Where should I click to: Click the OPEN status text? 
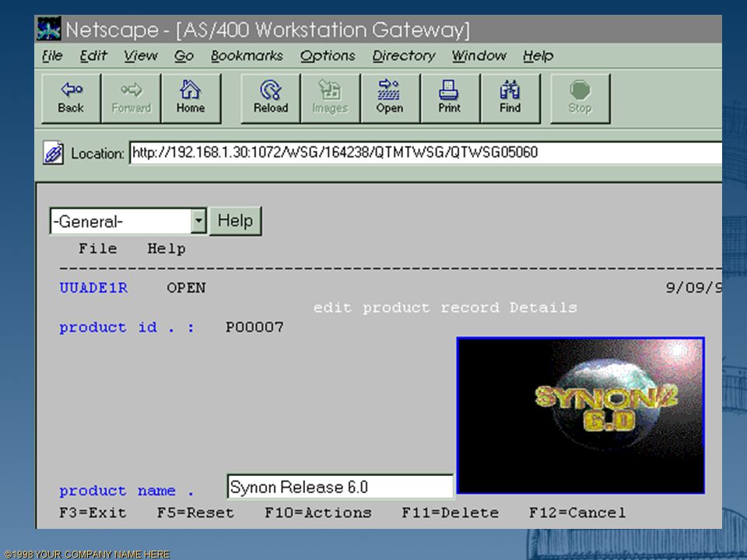point(186,288)
